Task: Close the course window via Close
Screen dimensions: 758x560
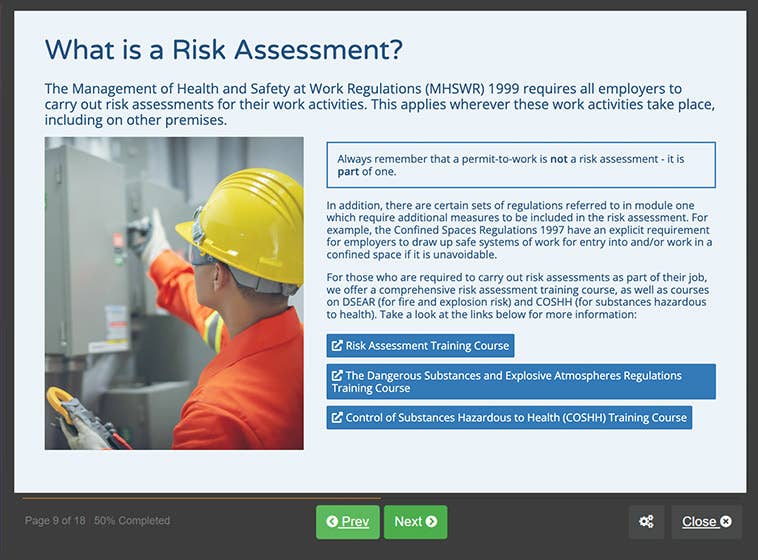Action: [706, 522]
